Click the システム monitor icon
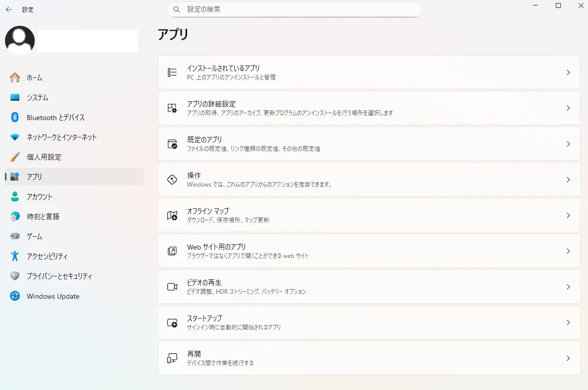588x390 pixels. (15, 97)
